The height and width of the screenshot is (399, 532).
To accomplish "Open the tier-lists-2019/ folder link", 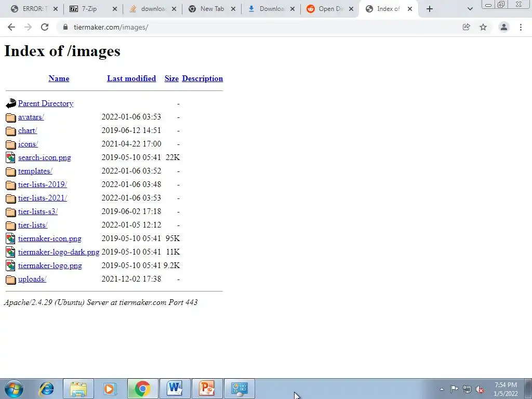I will point(43,184).
